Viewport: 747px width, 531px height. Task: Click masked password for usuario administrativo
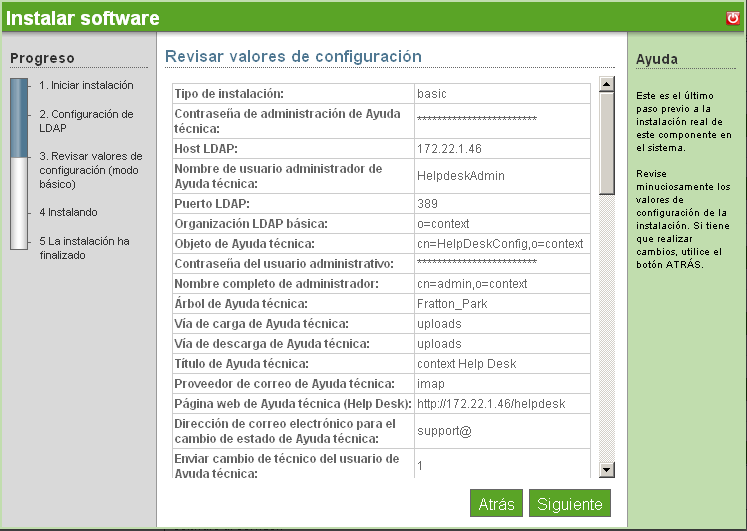coord(477,262)
